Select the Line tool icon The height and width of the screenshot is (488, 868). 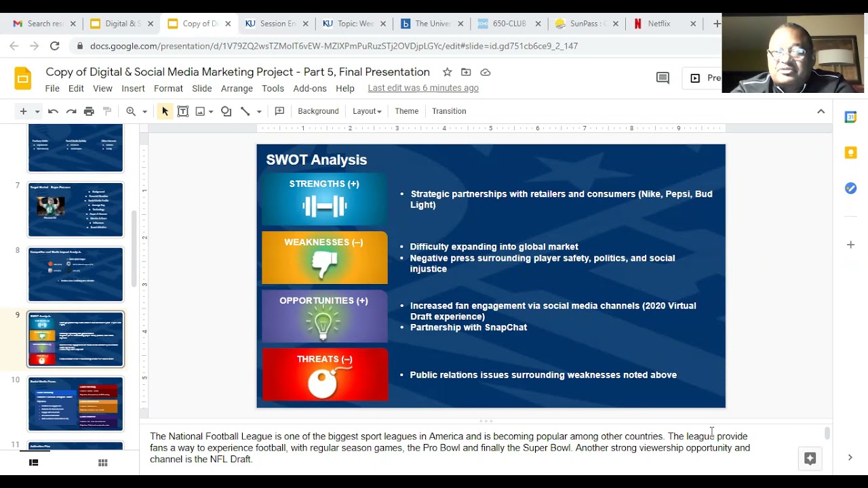[x=245, y=111]
